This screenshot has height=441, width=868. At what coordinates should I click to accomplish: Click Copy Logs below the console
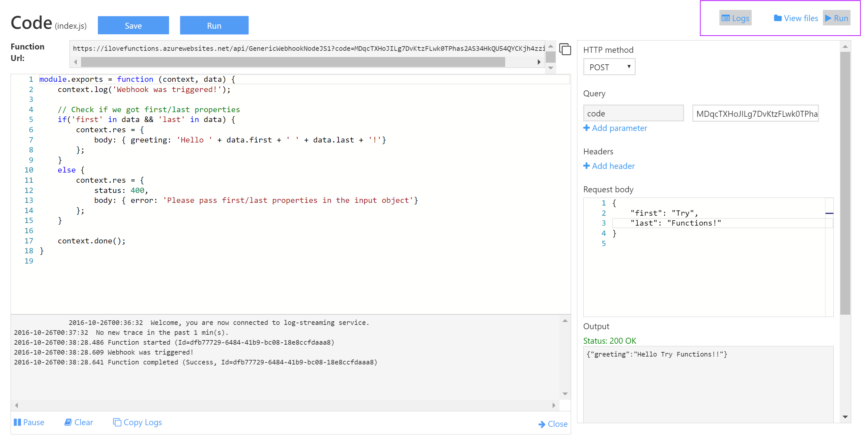point(137,422)
